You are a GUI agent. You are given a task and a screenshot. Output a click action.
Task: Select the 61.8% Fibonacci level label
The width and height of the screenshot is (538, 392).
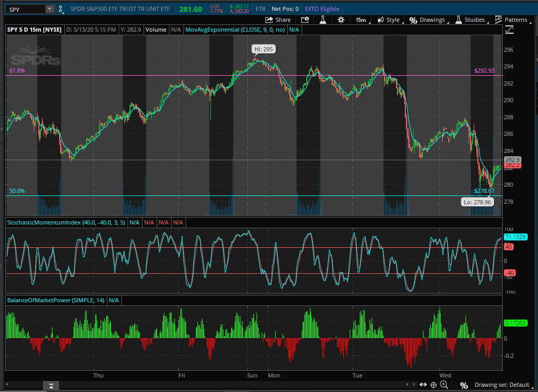point(17,71)
